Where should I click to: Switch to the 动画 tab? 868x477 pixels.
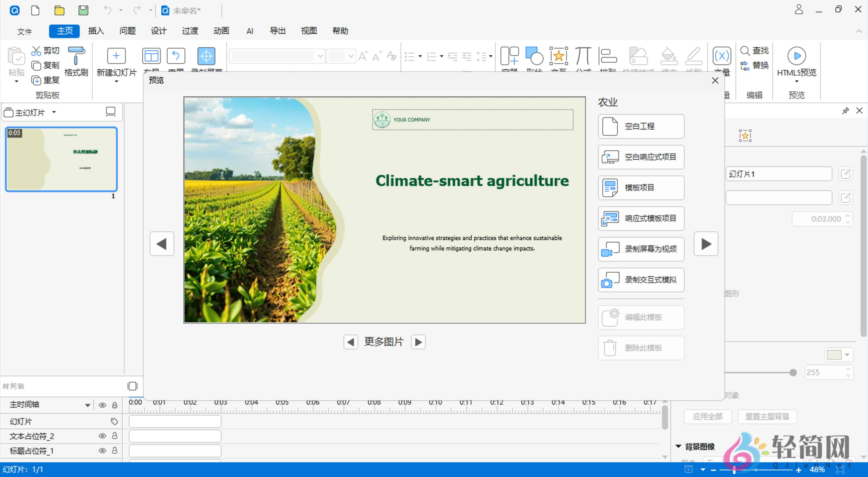[x=221, y=31]
